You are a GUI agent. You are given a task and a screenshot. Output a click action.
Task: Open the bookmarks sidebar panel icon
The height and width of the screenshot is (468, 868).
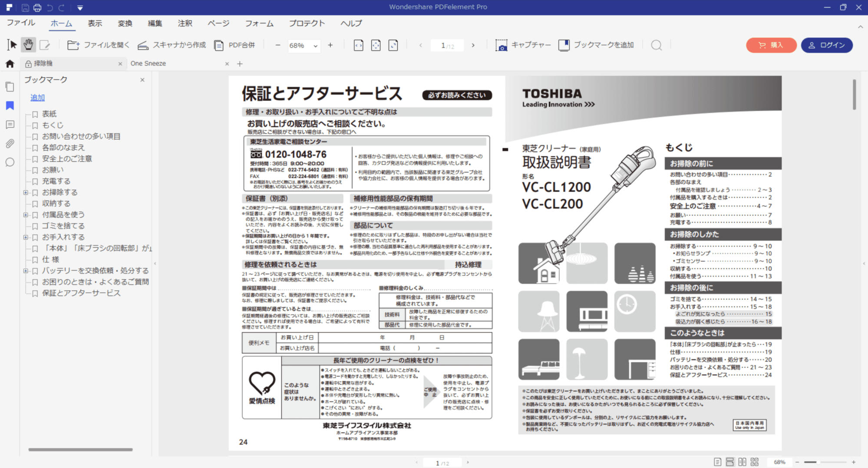[x=10, y=105]
